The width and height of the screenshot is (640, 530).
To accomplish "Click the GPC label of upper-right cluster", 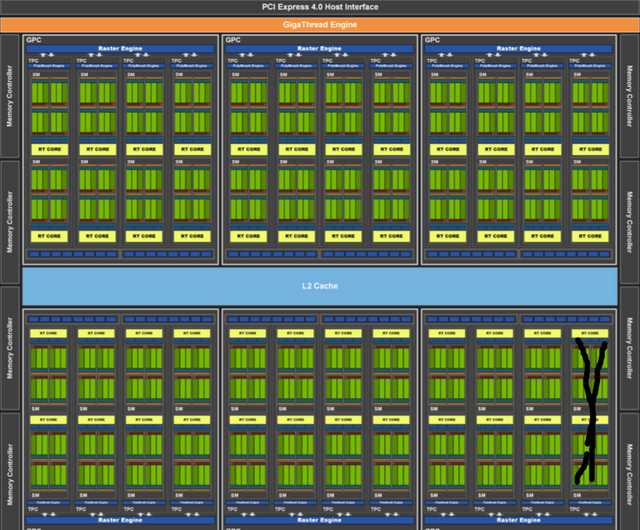I will point(432,40).
